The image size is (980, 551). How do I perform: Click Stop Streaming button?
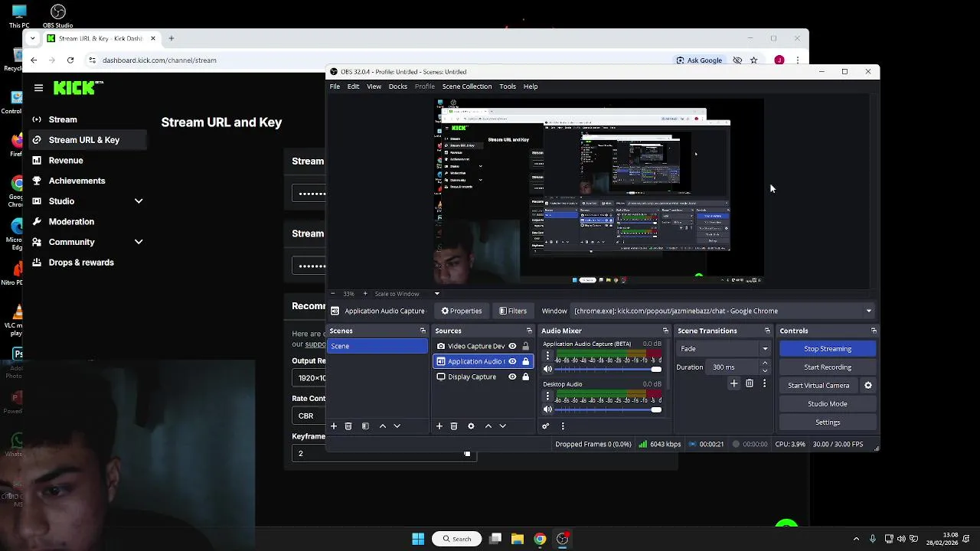coord(828,349)
